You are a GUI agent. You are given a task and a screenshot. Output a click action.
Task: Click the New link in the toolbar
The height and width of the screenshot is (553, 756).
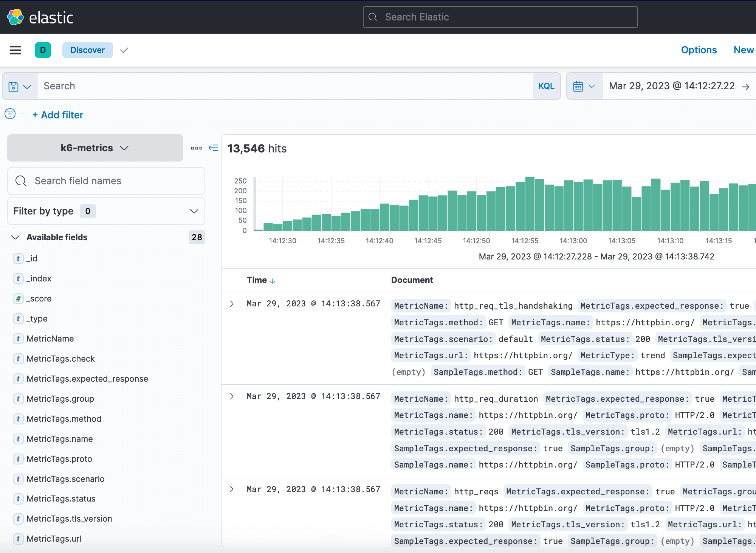click(743, 50)
